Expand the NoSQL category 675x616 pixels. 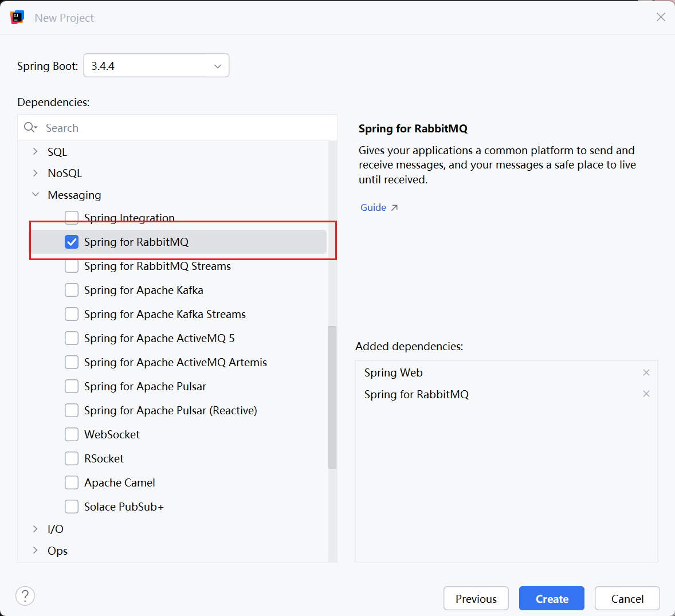click(36, 173)
